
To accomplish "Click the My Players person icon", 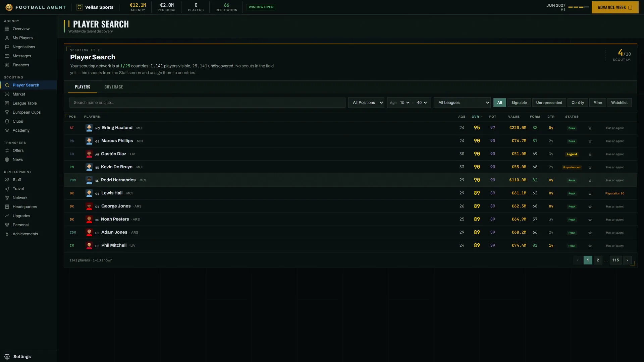I will pyautogui.click(x=7, y=38).
